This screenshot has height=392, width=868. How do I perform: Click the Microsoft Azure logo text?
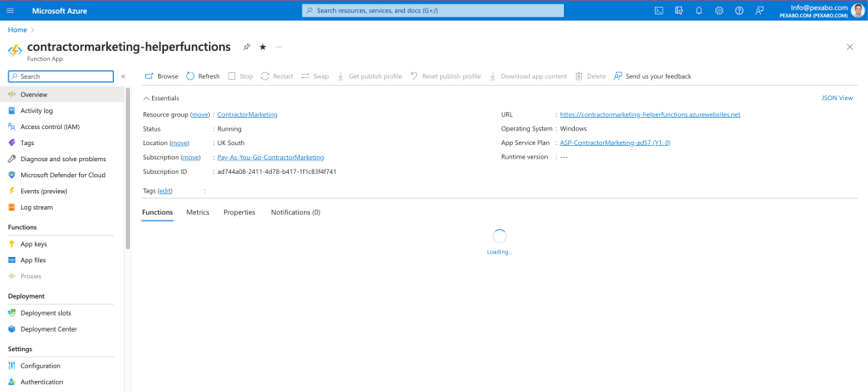pos(59,10)
